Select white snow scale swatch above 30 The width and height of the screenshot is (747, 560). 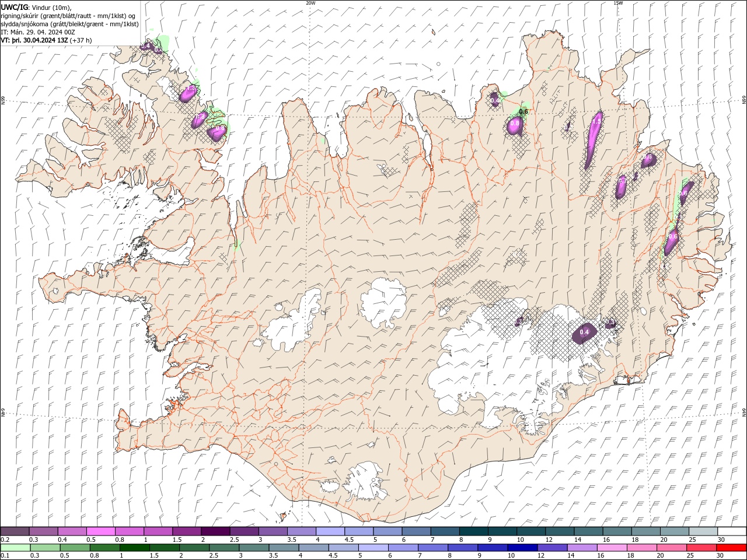[x=732, y=531]
